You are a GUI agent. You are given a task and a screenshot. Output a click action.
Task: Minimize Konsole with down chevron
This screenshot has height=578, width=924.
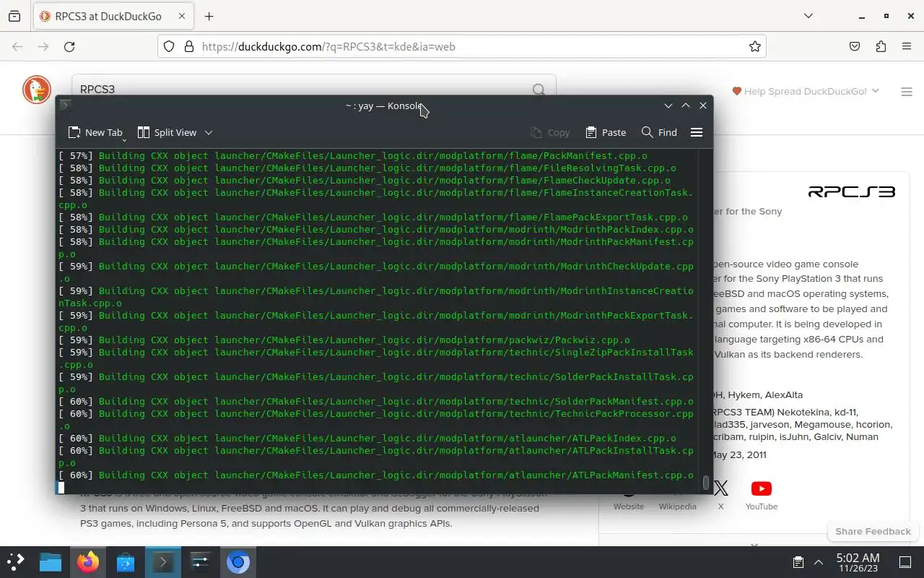coord(668,105)
